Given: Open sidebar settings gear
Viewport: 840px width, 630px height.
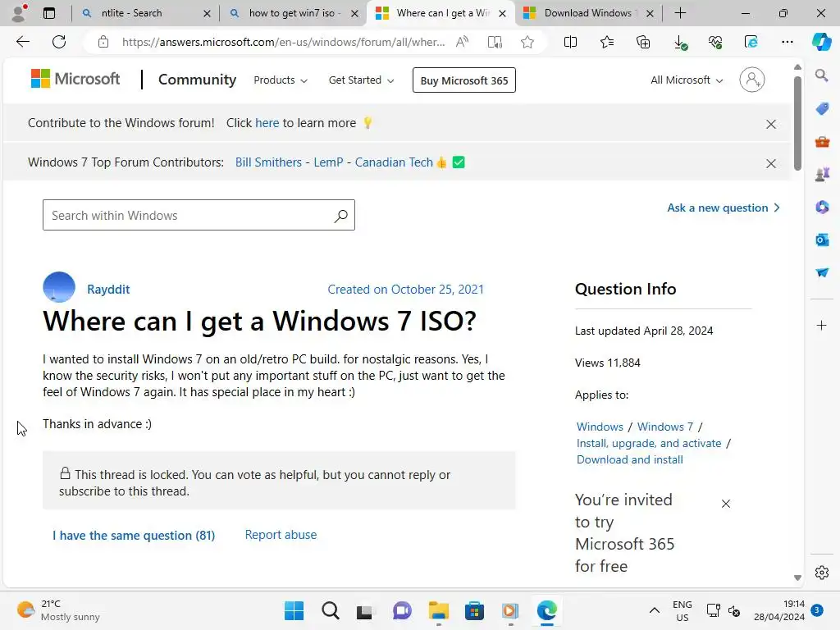Looking at the screenshot, I should click(822, 573).
